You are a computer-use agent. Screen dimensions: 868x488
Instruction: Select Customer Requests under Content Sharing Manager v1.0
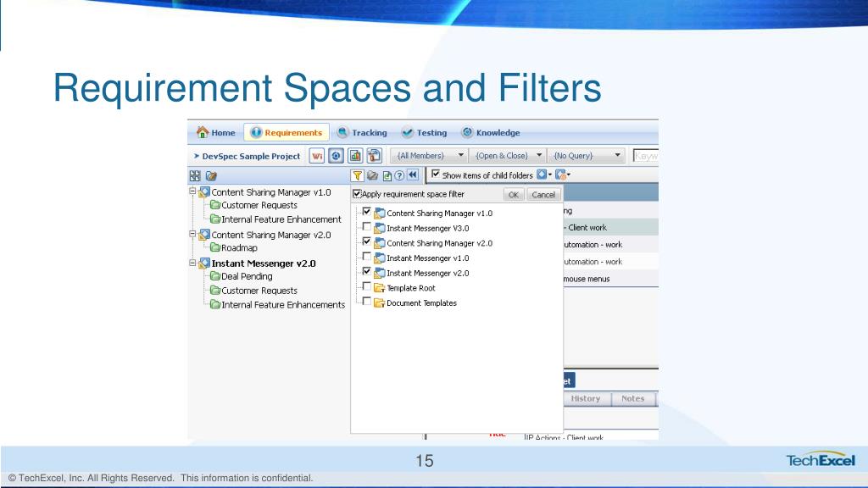(259, 205)
